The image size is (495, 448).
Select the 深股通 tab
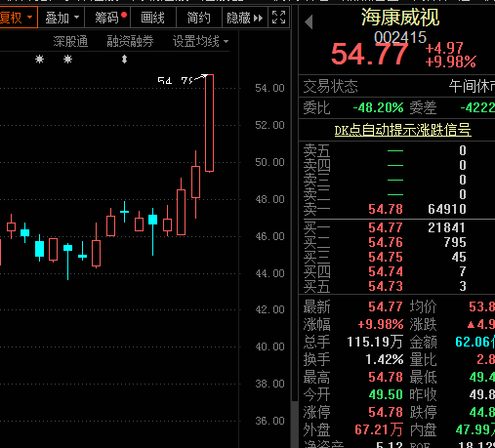pos(70,42)
